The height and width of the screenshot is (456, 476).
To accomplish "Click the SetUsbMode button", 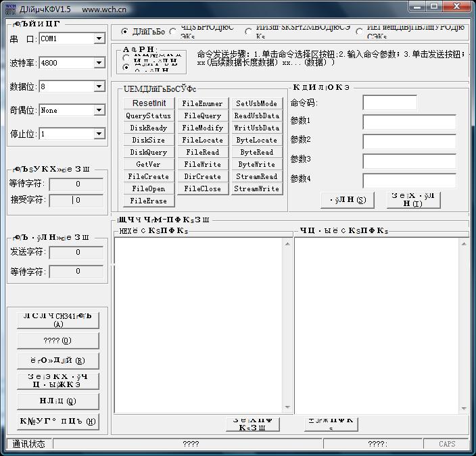I will click(257, 103).
